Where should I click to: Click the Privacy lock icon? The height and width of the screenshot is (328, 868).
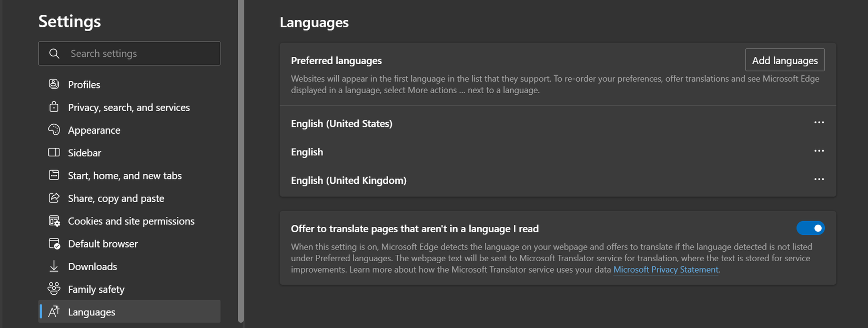pyautogui.click(x=54, y=107)
